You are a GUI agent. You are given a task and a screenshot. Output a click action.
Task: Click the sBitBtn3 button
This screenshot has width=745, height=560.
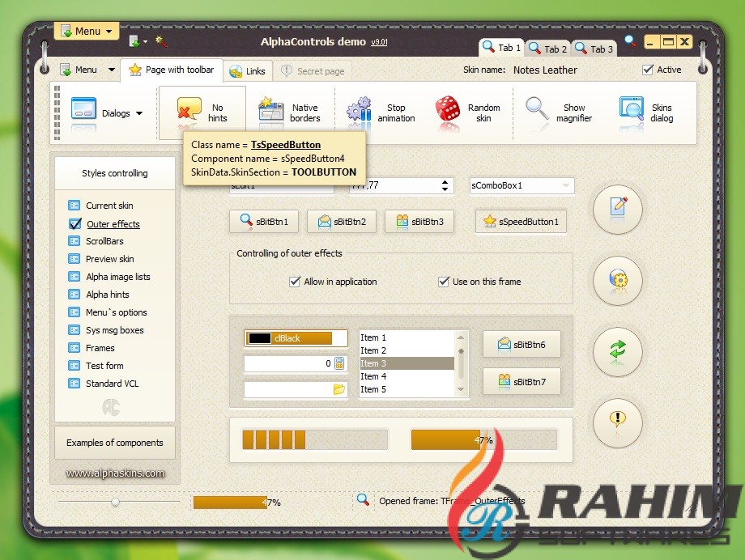419,222
